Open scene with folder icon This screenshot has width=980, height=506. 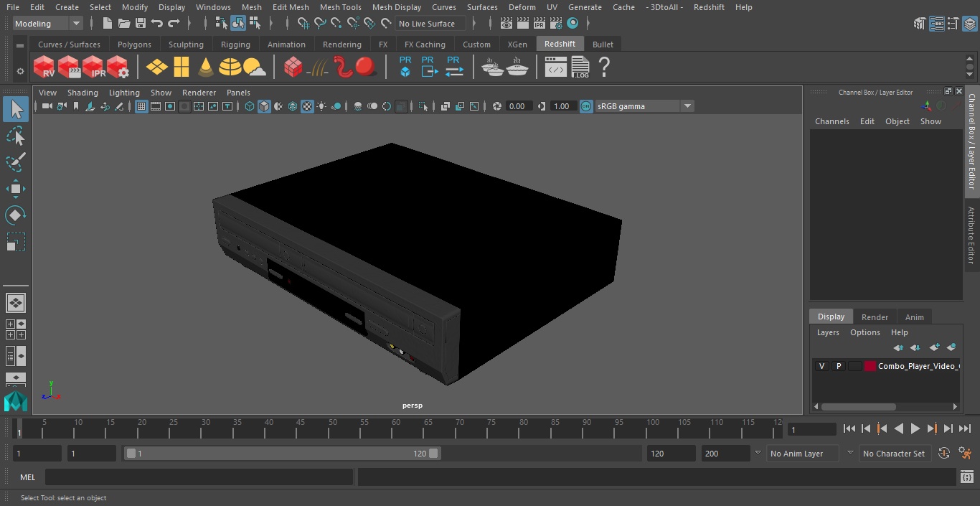(124, 24)
